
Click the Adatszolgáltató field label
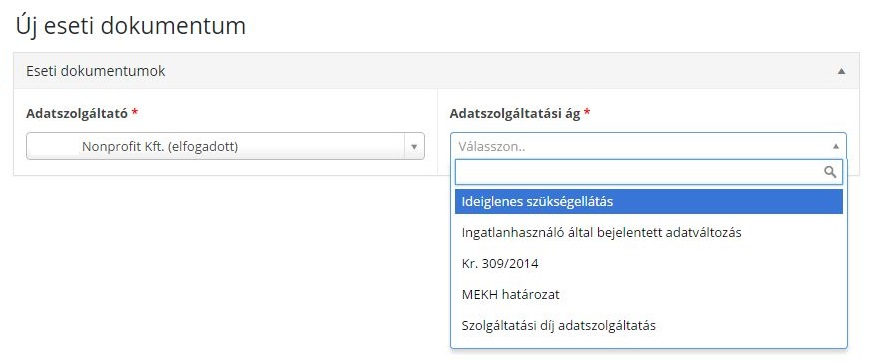click(77, 114)
